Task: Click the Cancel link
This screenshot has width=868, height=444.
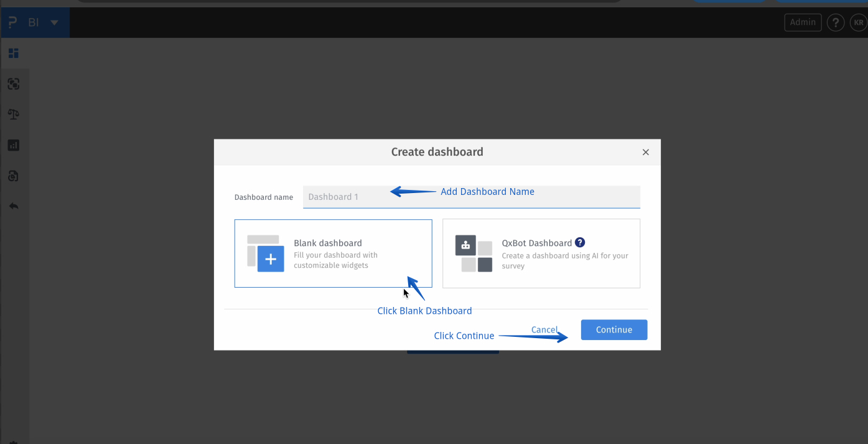Action: click(544, 329)
